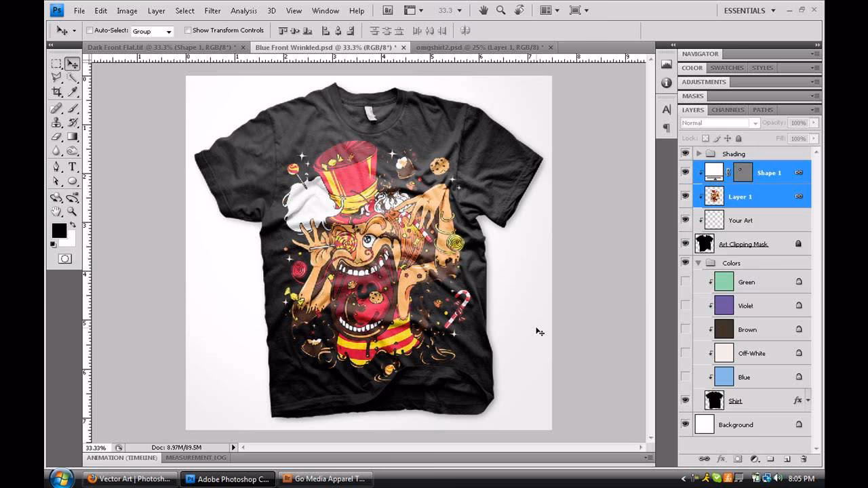Open the Adjustments panel
The image size is (868, 488).
pos(704,81)
